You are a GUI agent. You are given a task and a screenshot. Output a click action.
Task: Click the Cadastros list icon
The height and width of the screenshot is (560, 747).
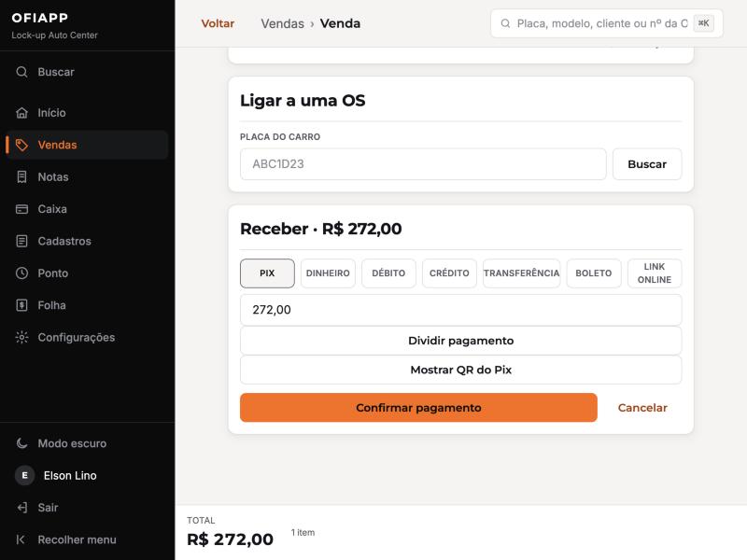click(x=21, y=241)
